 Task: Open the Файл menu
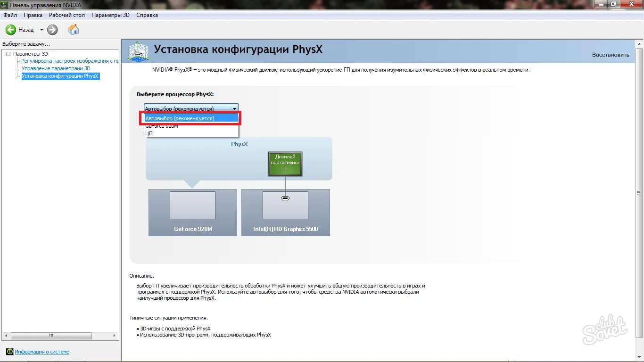click(x=10, y=15)
